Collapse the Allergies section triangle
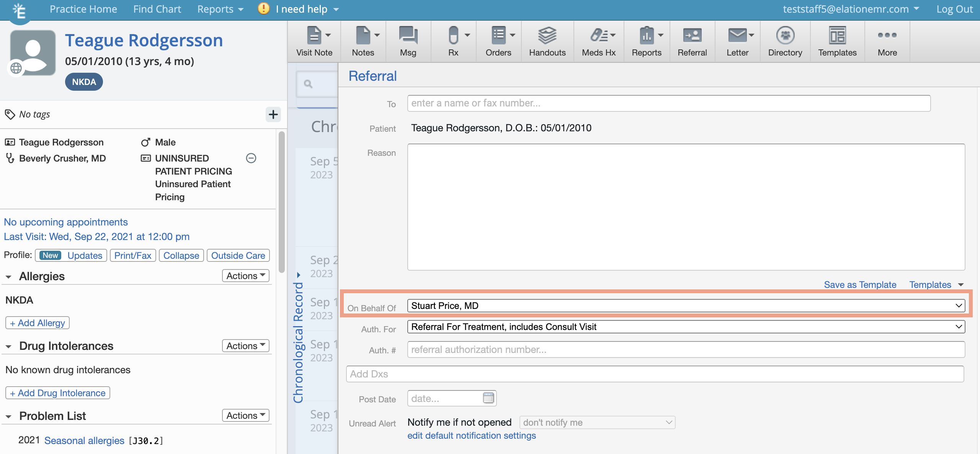 pyautogui.click(x=8, y=277)
